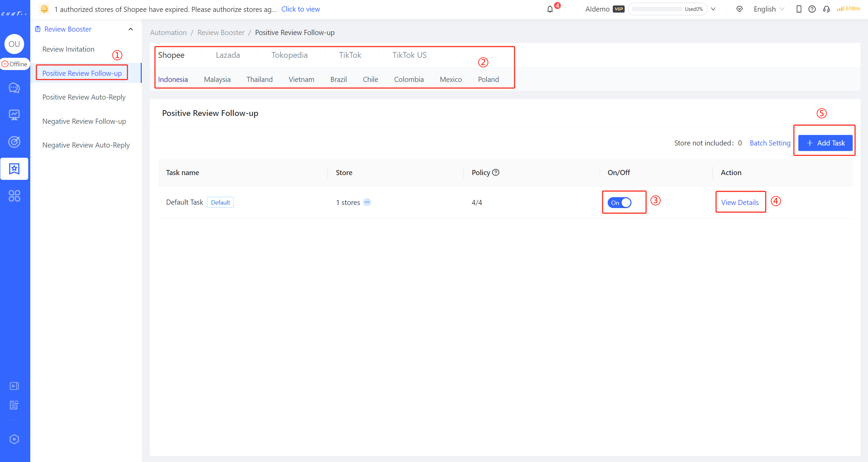Open the analytics monitor sidebar icon
The width and height of the screenshot is (868, 462).
[x=14, y=115]
